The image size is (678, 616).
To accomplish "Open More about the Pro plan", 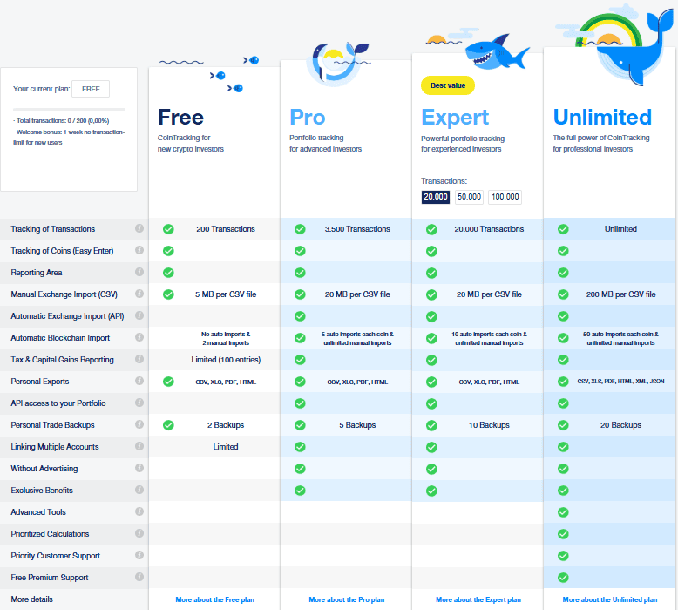I will tap(346, 599).
